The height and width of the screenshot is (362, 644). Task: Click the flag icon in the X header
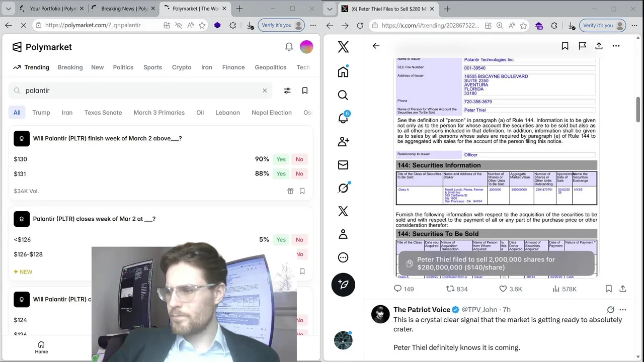point(582,46)
